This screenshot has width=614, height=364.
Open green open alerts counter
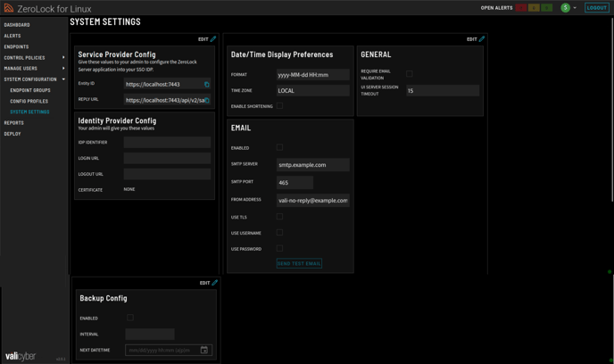pyautogui.click(x=547, y=8)
